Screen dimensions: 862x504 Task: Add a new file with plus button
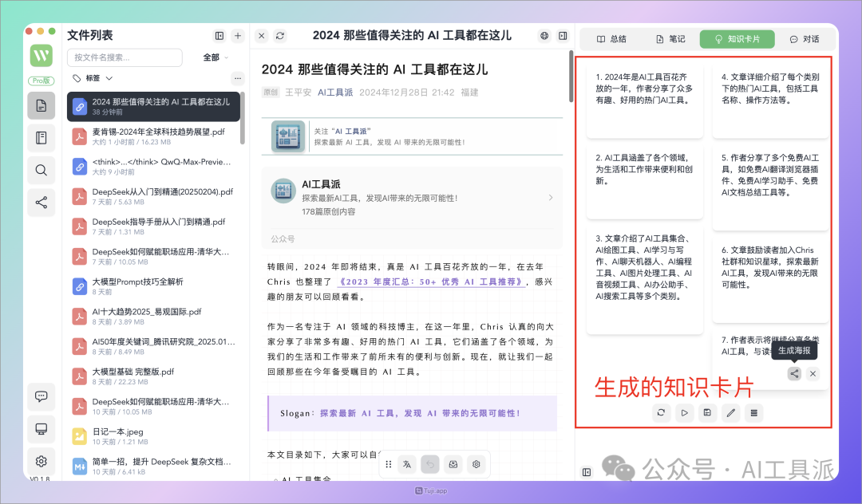click(238, 36)
